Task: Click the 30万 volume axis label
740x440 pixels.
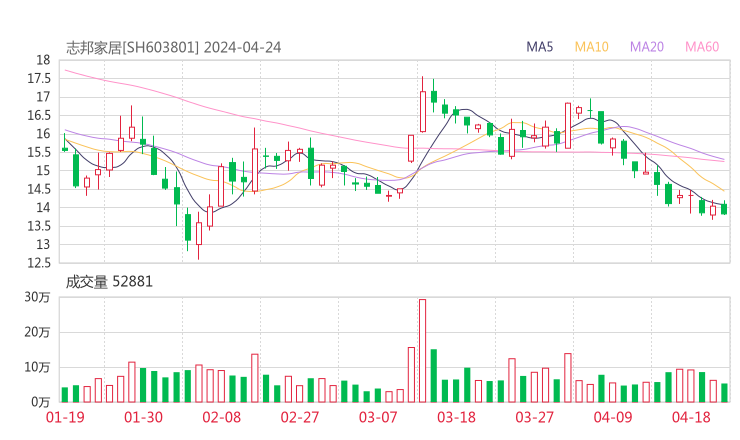Action: point(37,297)
